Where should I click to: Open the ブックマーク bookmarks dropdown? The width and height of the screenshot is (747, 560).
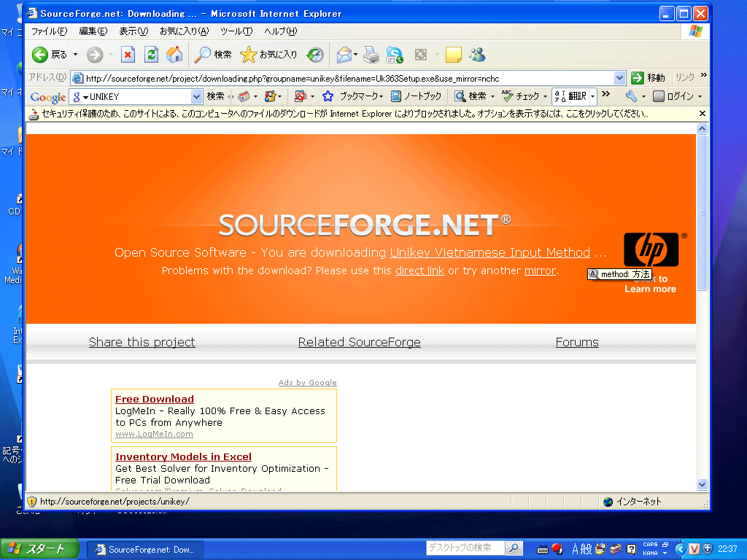[381, 97]
